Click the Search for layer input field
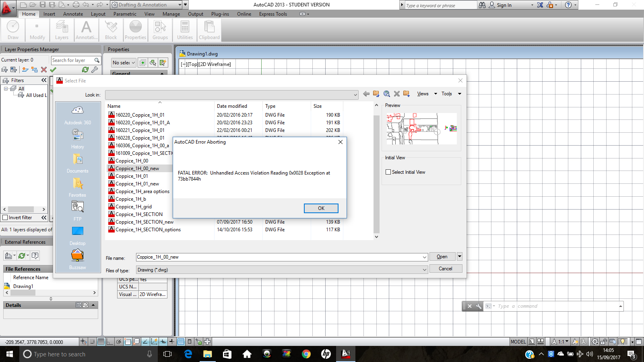Screen dimensions: 644x362 point(76,60)
